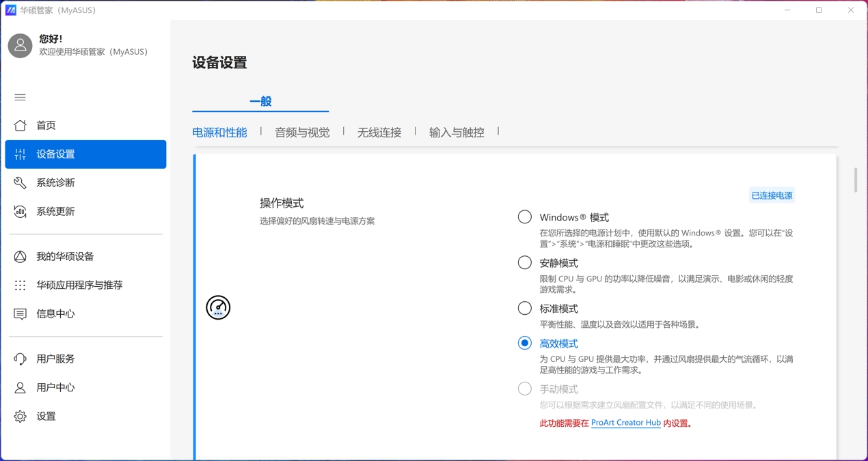Viewport: 868px width, 461px height.
Task: Open the ProArt Creator Hub link
Action: tap(625, 423)
